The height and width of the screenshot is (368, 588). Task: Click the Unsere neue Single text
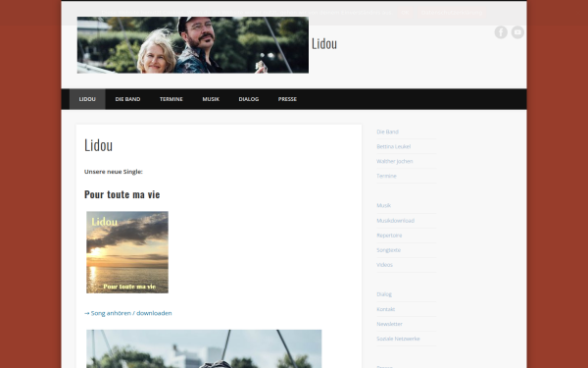[x=114, y=172]
